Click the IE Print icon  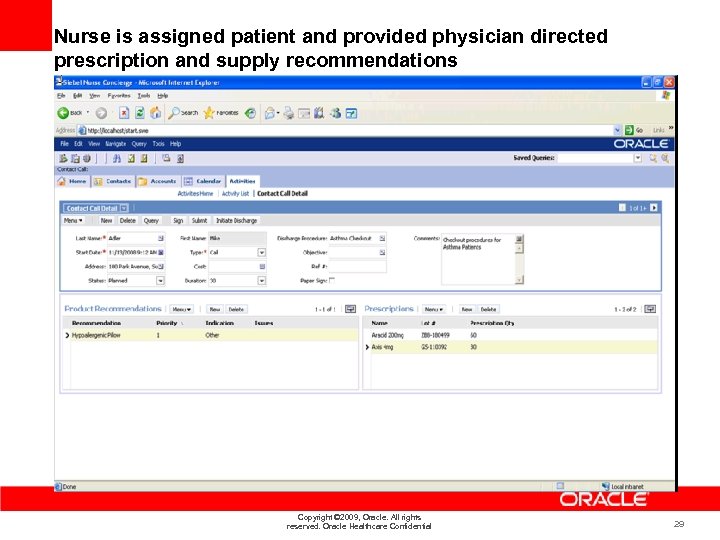289,113
